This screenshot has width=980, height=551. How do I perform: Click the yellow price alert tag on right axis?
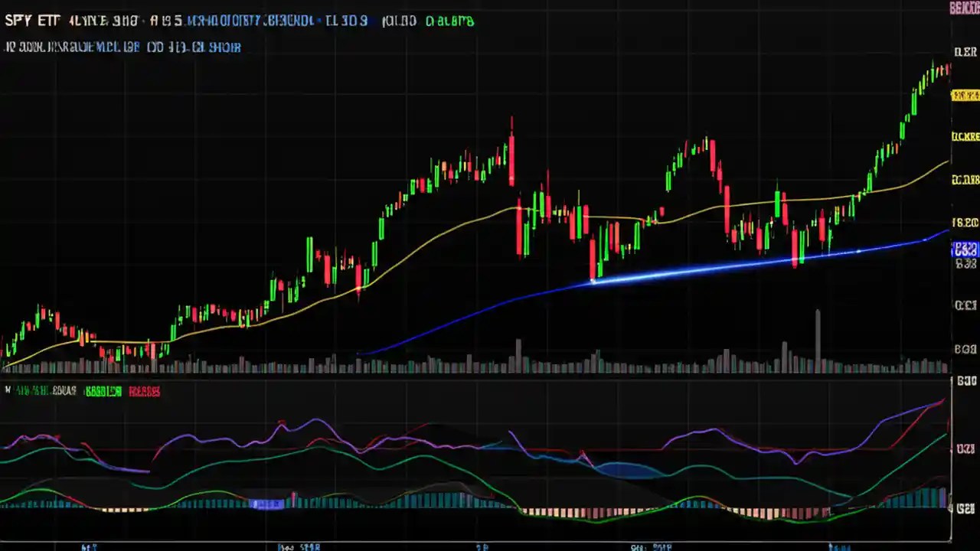pos(965,96)
